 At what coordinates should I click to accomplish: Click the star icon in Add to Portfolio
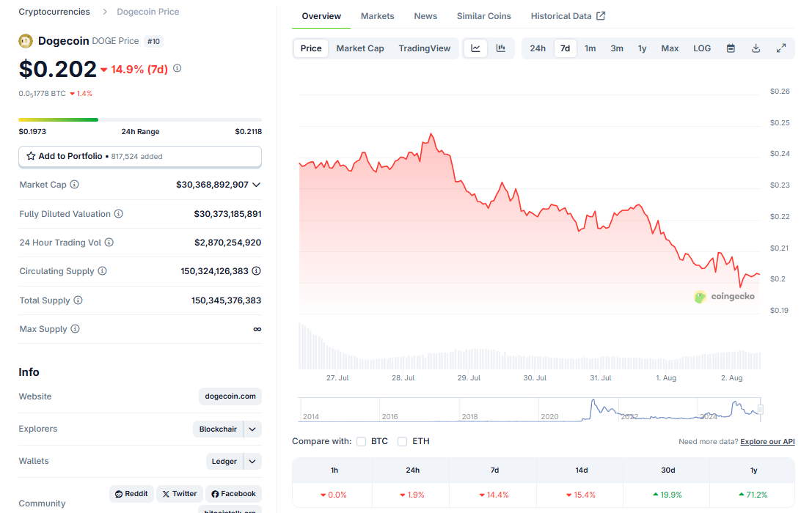[x=31, y=156]
